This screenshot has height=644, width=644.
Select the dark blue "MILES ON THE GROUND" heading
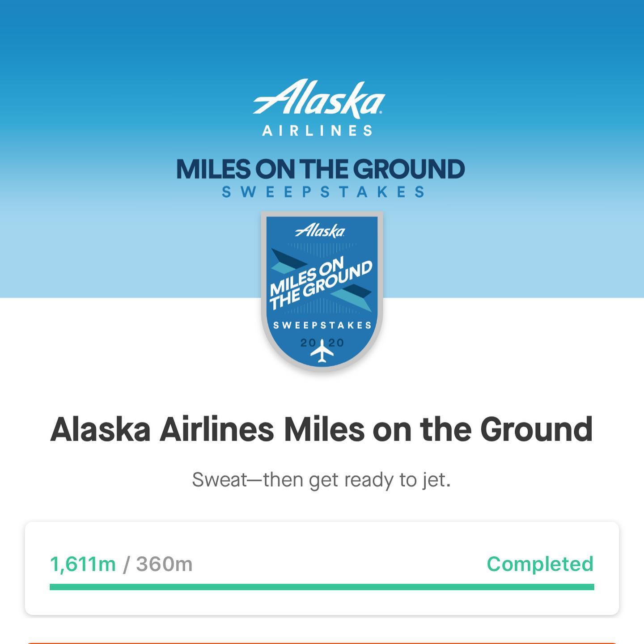point(321,169)
